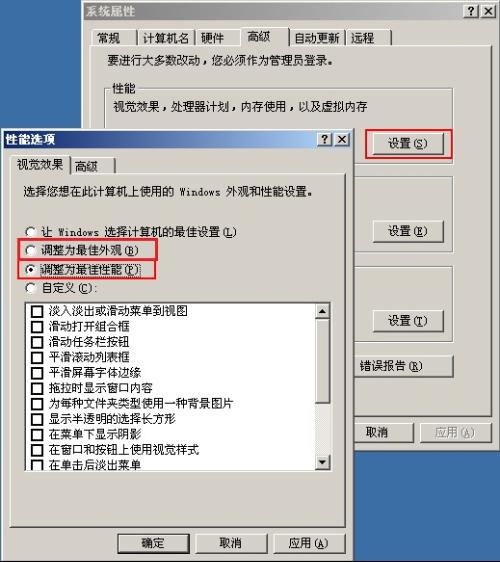This screenshot has width=500, height=562.
Task: Click 确定 button in 性能选项
Action: 153,543
